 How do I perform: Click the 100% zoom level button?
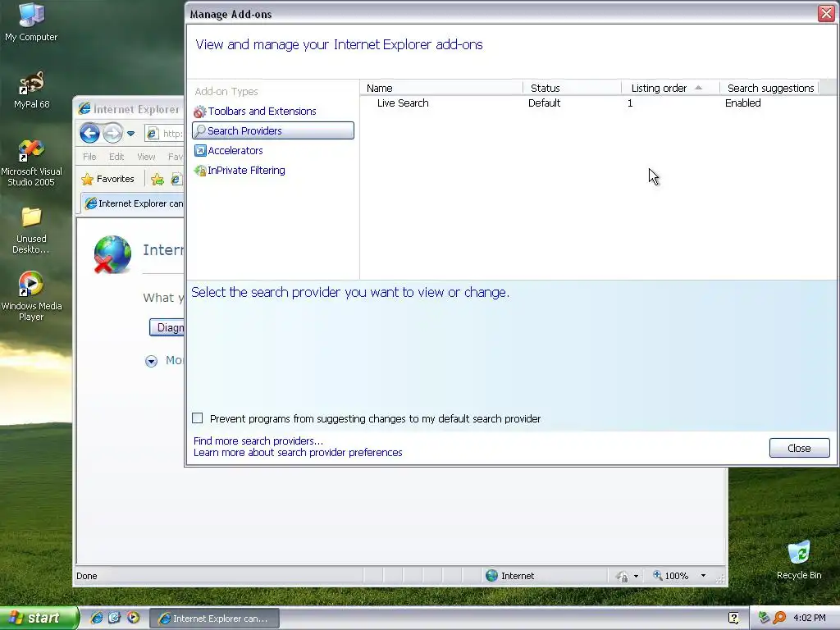670,575
